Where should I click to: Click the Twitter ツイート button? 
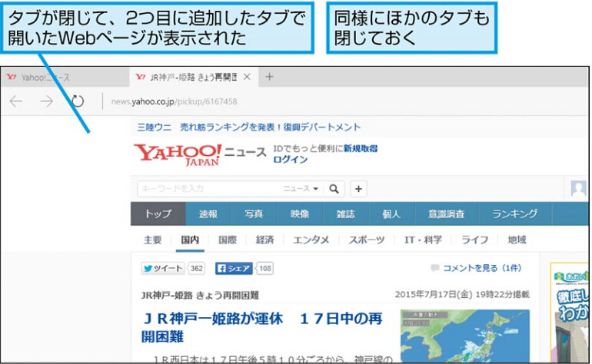[x=163, y=268]
